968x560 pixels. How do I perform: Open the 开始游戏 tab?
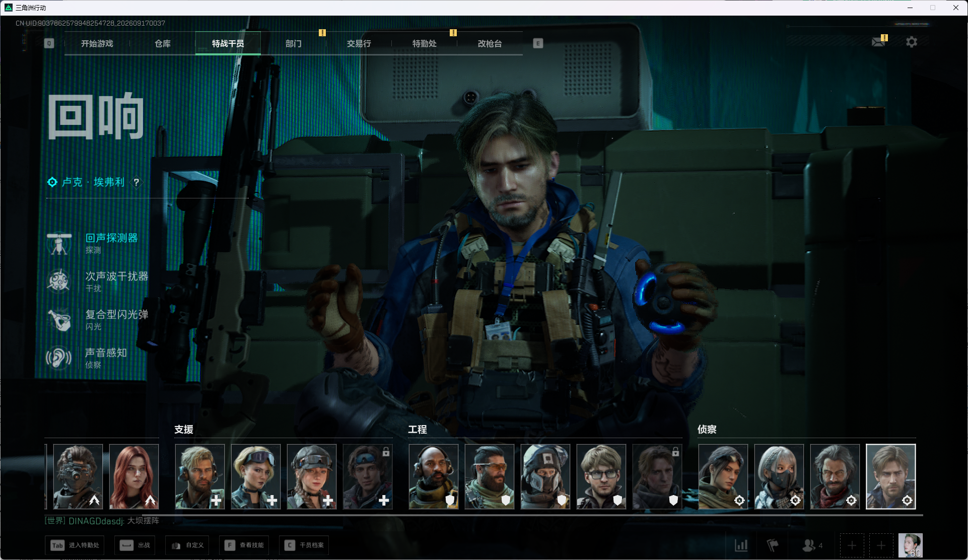point(97,44)
